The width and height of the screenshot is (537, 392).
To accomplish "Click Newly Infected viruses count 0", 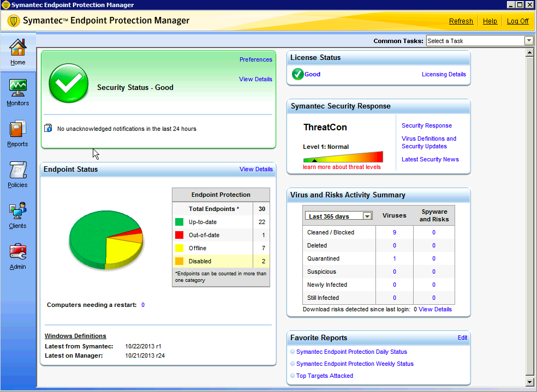I will [395, 285].
